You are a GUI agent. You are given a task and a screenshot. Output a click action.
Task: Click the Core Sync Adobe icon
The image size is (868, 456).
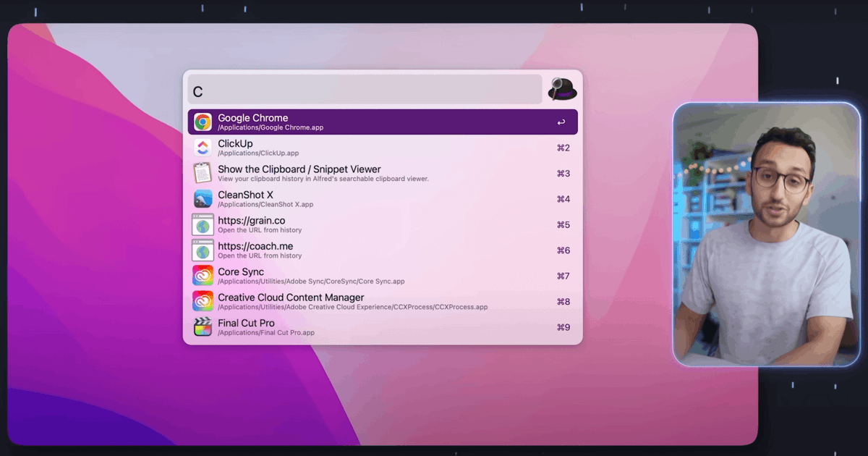pos(203,276)
